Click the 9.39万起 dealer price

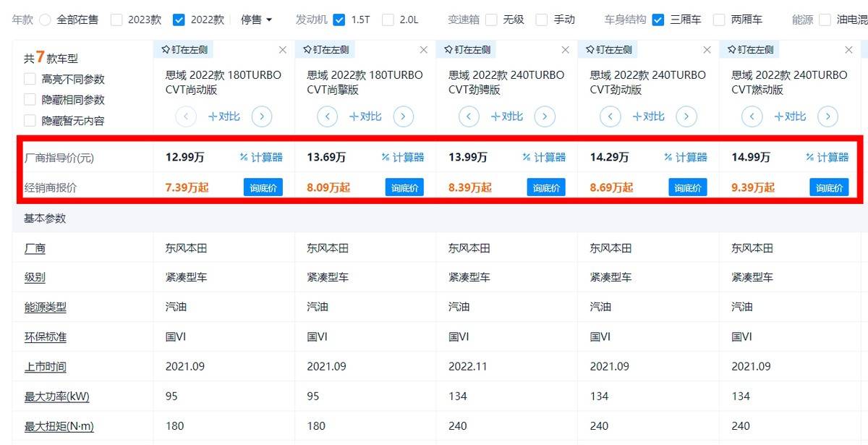pyautogui.click(x=753, y=188)
